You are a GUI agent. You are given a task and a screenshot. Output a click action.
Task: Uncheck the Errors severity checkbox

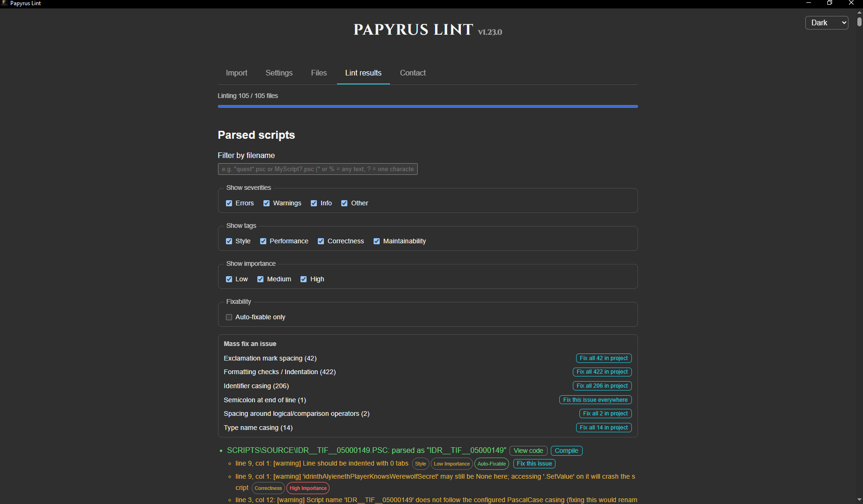pyautogui.click(x=229, y=203)
